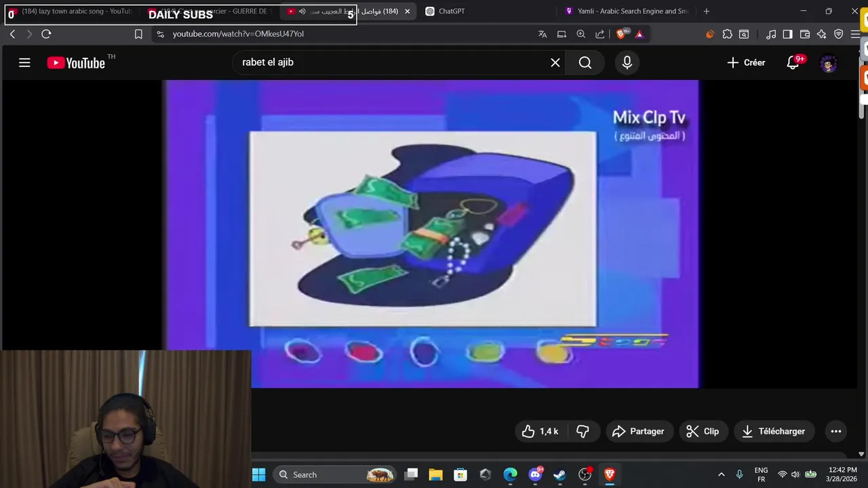This screenshot has width=868, height=488.
Task: Reload the current page
Action: (46, 34)
